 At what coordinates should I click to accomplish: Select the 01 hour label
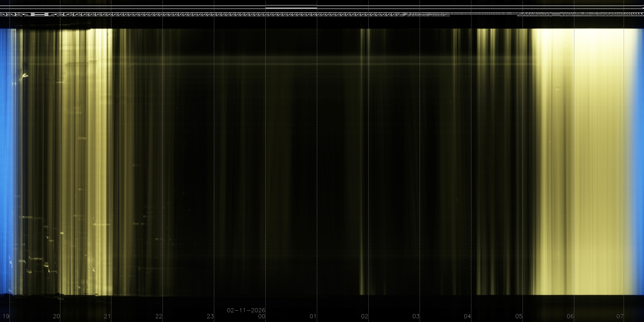pos(313,316)
